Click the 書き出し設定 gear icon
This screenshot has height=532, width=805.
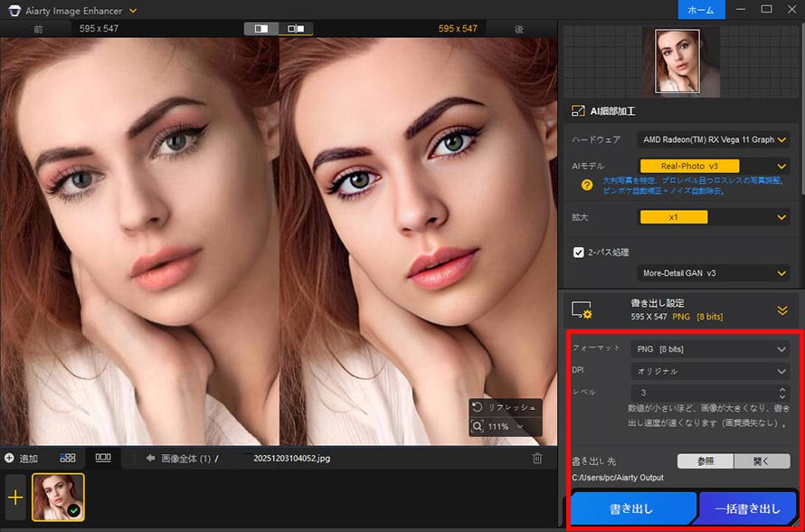tap(580, 309)
